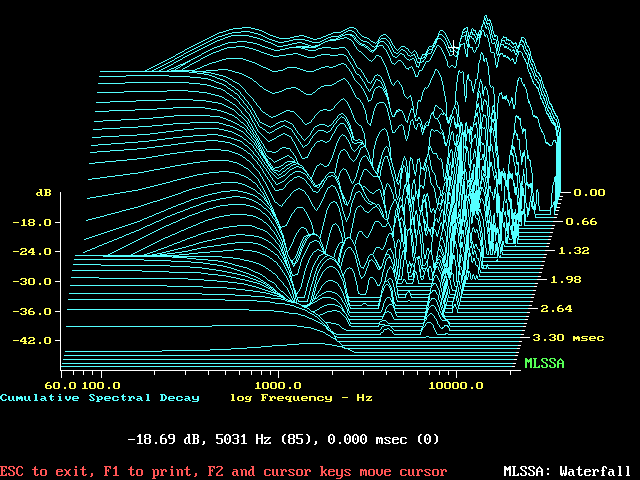Click the 0.000 msec (0) readout
The image size is (640, 480).
click(383, 439)
